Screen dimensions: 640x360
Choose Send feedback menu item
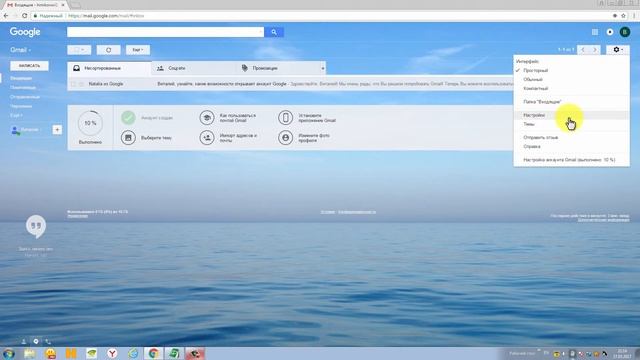pyautogui.click(x=571, y=138)
